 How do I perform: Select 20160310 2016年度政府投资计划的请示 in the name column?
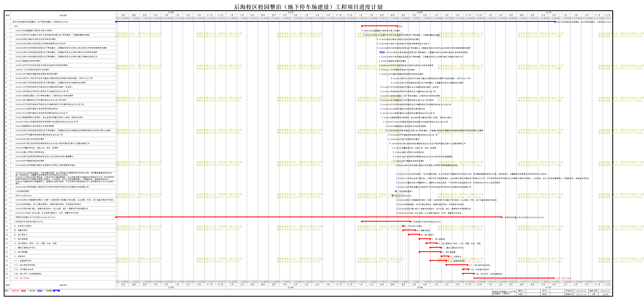pyautogui.click(x=32, y=70)
